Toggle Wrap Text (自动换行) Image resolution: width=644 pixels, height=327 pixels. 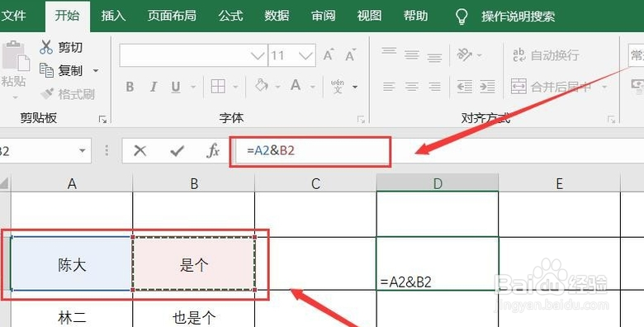pyautogui.click(x=547, y=55)
